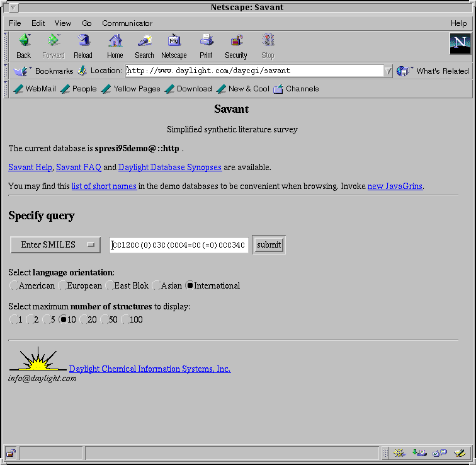The width and height of the screenshot is (476, 465).
Task: Open the View menu
Action: 63,23
